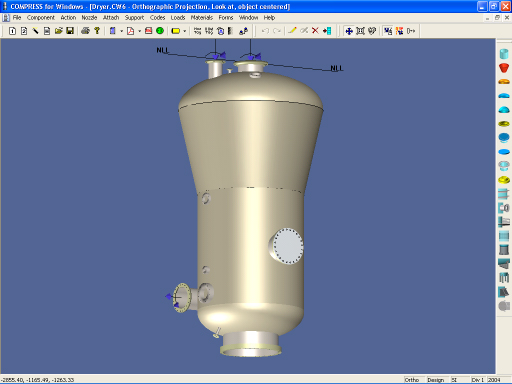
Task: Open the Action menu
Action: [x=68, y=18]
